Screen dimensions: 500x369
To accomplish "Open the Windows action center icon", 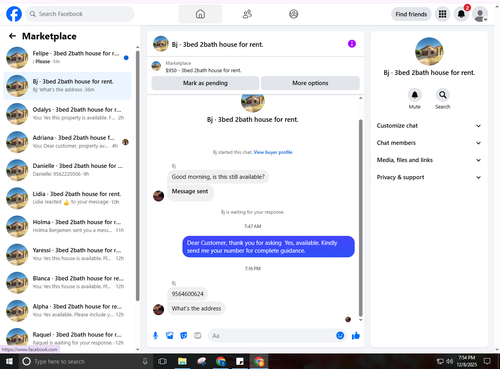I will [x=487, y=361].
